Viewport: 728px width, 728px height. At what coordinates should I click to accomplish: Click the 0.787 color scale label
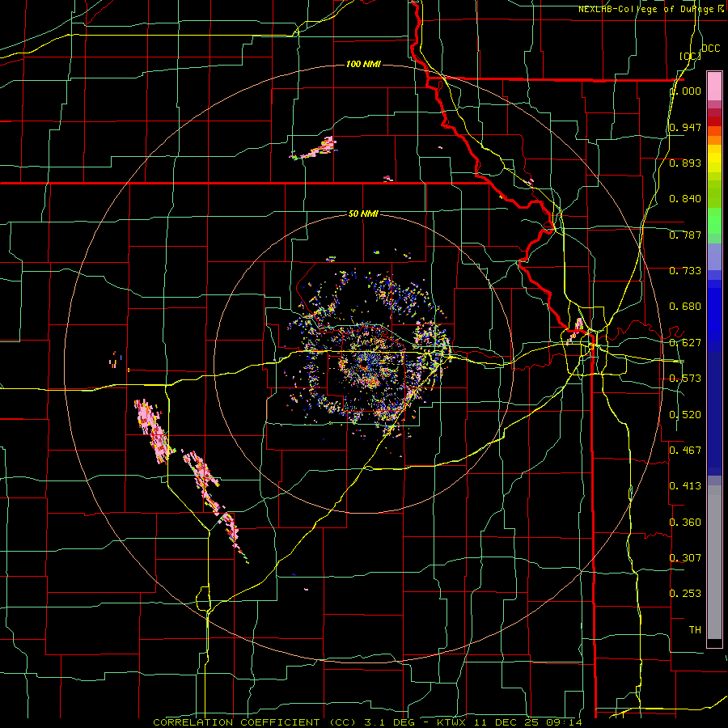[x=685, y=235]
